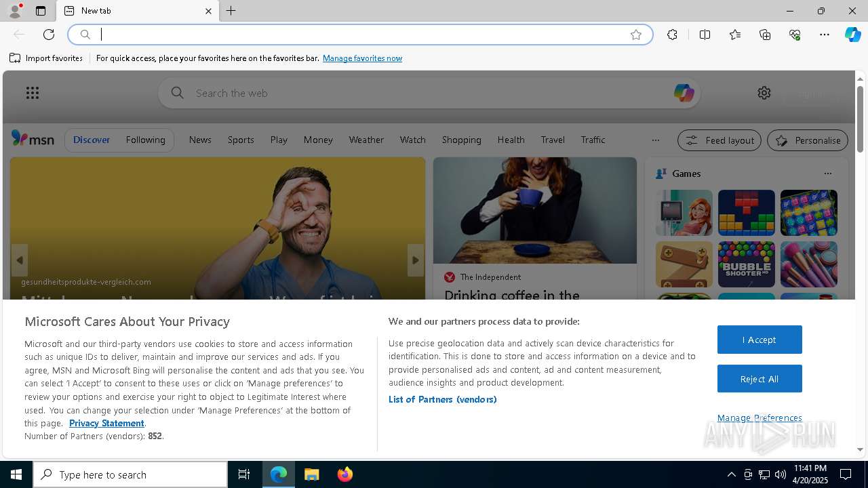Viewport: 868px width, 488px height.
Task: Launch the jewel match game
Action: 808,213
